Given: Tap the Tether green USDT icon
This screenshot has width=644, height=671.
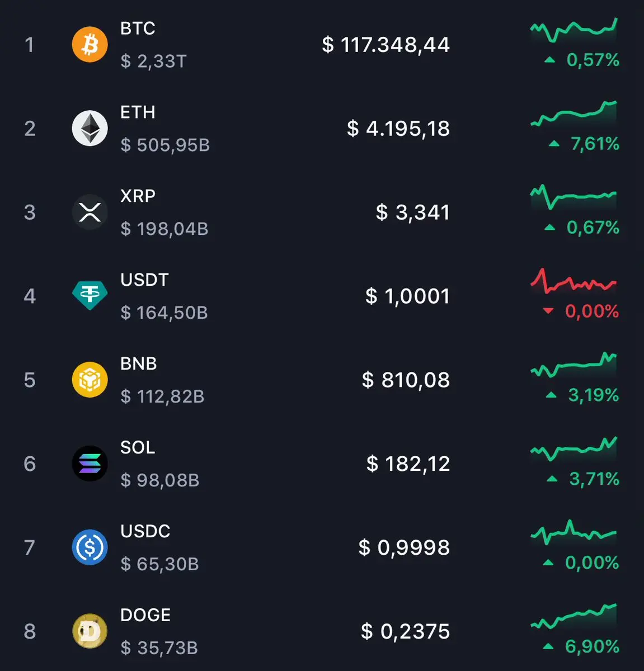Looking at the screenshot, I should (x=90, y=295).
